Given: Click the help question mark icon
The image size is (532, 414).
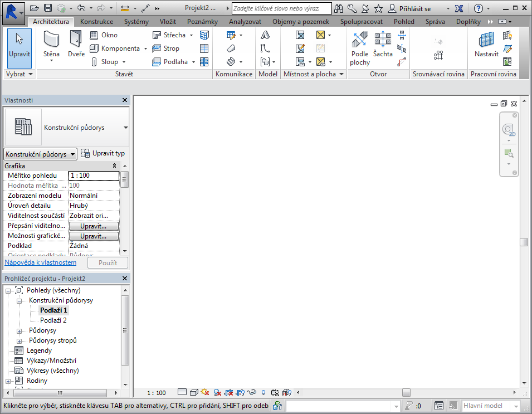Looking at the screenshot, I should click(x=478, y=8).
